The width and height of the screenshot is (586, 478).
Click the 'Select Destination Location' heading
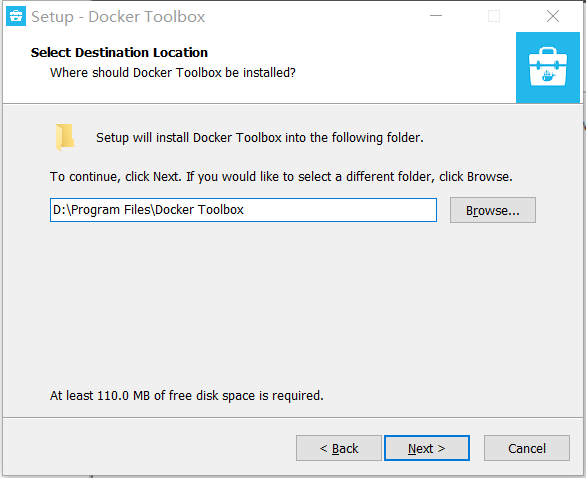coord(119,53)
